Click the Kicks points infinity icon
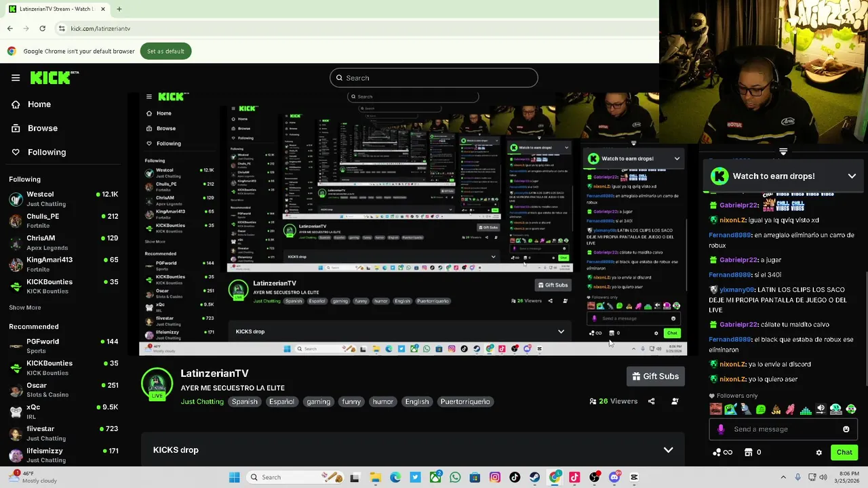 pos(723,452)
